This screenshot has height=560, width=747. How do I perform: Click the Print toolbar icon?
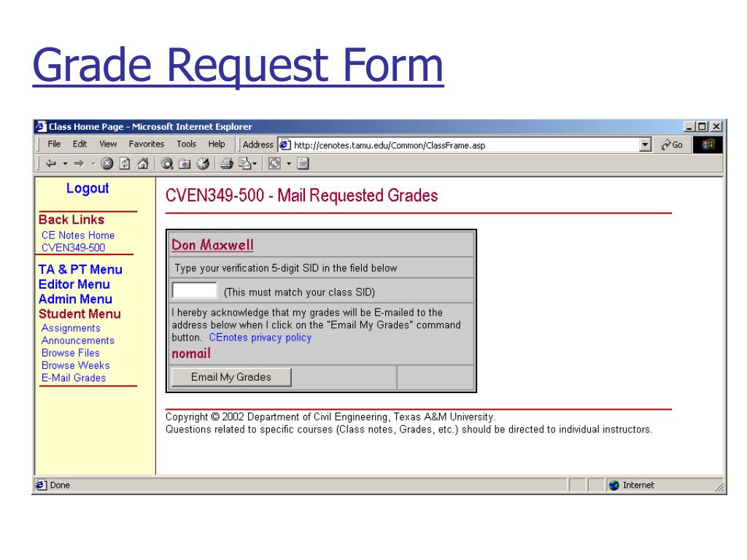tap(227, 164)
